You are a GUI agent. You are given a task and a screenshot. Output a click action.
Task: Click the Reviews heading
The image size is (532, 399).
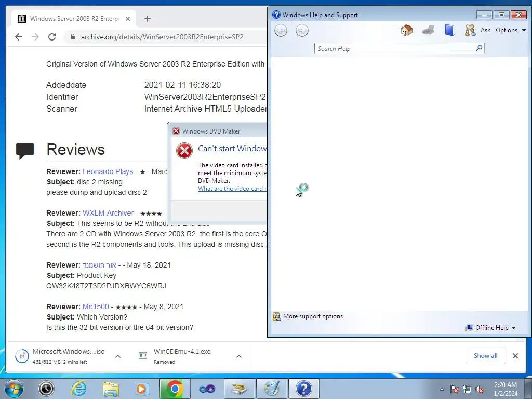75,149
